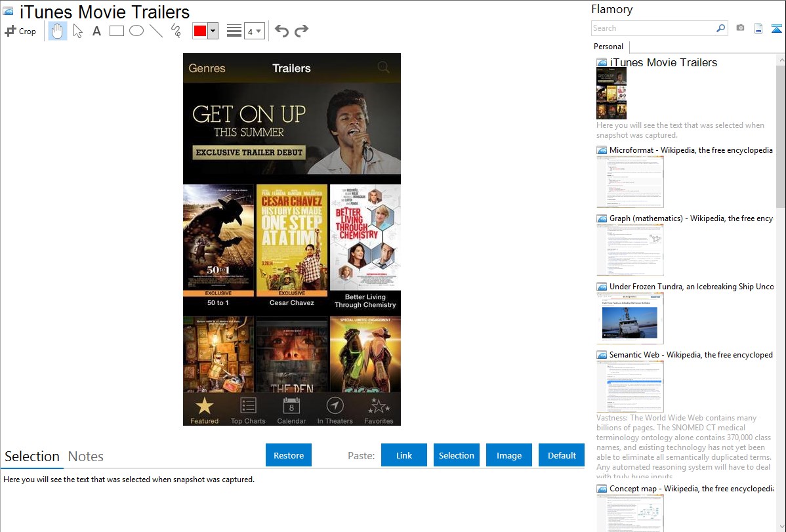Select the straight line tool

pos(156,31)
